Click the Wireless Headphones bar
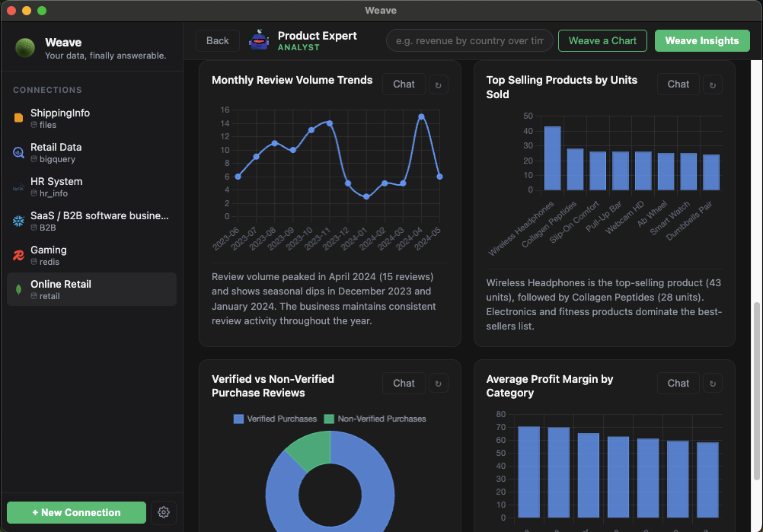The height and width of the screenshot is (532, 763). click(552, 158)
